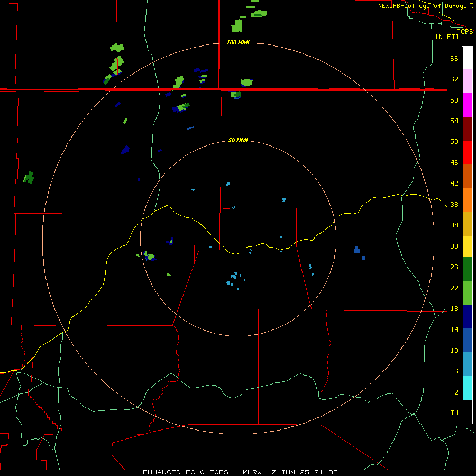Click the cyan 10 kft legend swatch
This screenshot has width=476, height=476.
pos(467,388)
